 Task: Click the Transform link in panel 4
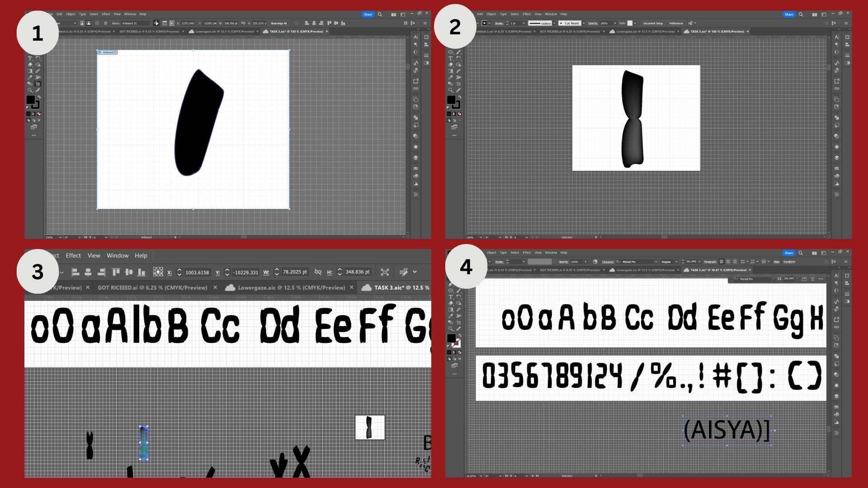tap(789, 262)
